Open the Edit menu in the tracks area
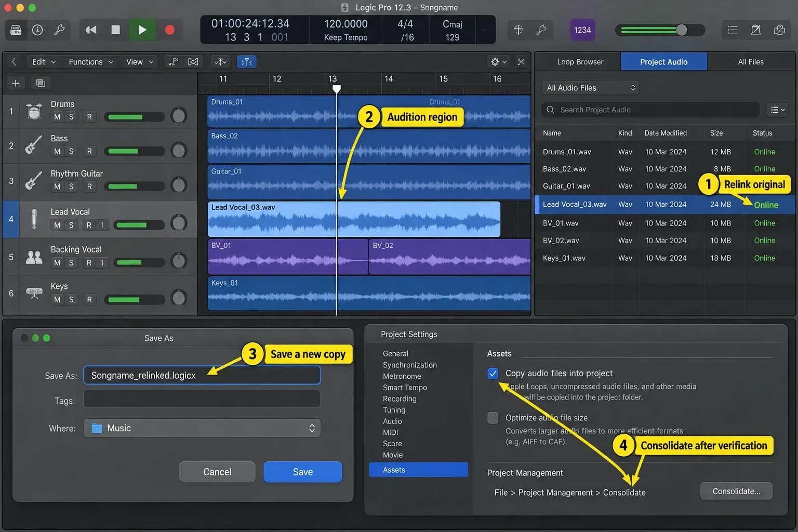 [44, 62]
